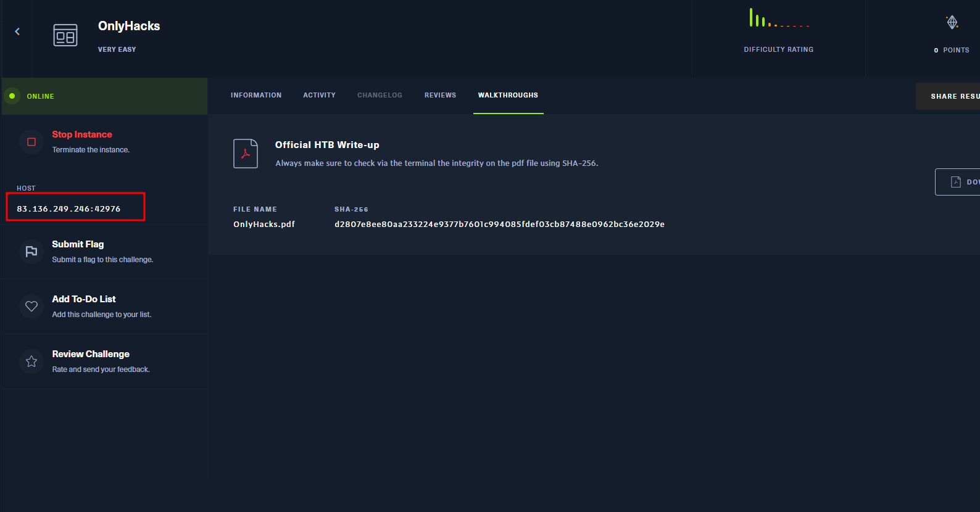Open the Information tab

[x=256, y=95]
